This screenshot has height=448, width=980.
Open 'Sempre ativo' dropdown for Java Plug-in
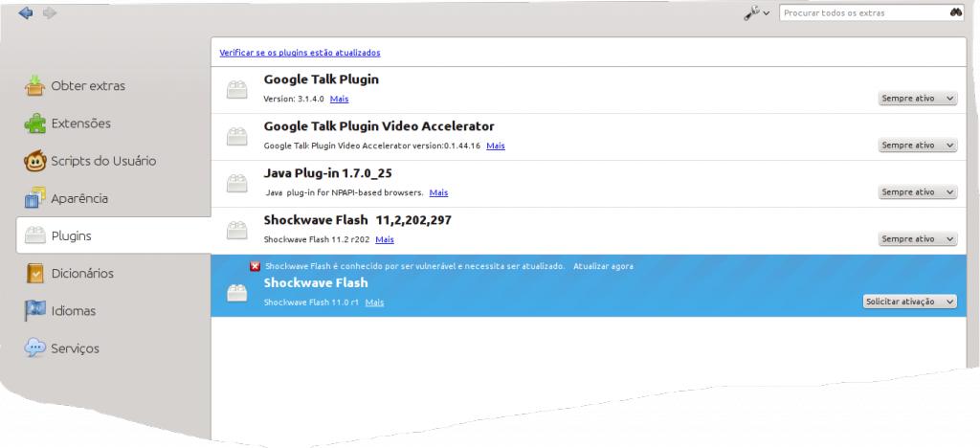(918, 191)
